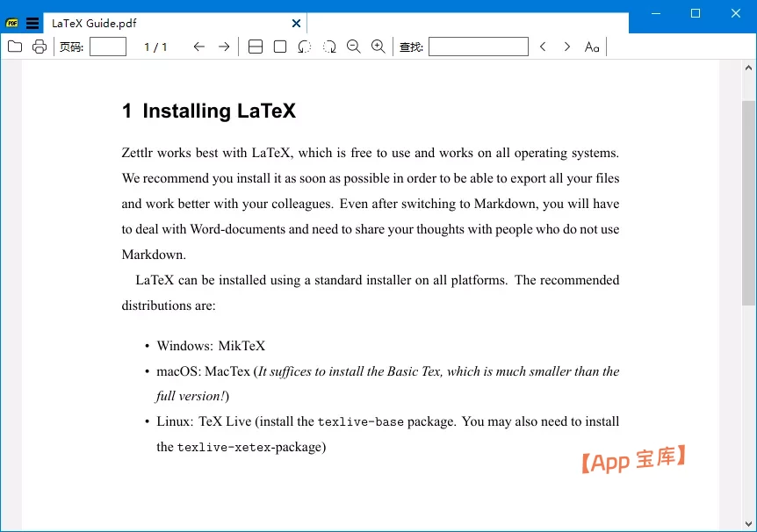Switch to fit width continuous view
Image resolution: width=757 pixels, height=532 pixels.
[x=256, y=47]
